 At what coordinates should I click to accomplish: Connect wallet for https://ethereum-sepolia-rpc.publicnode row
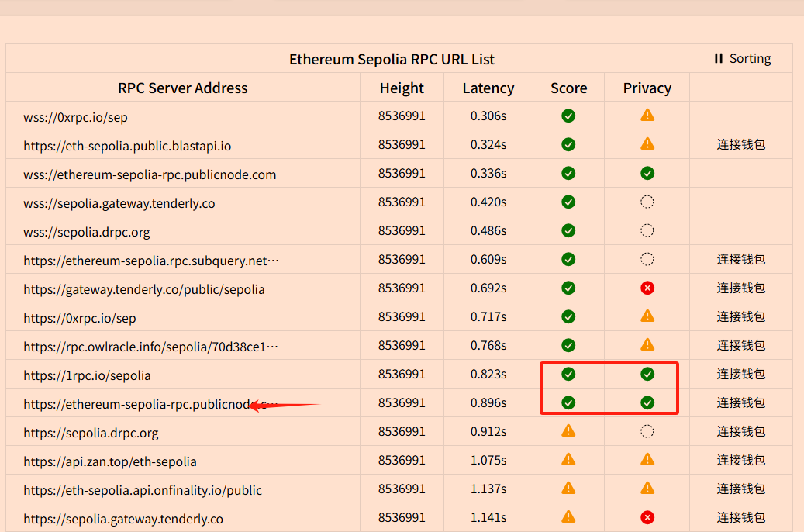741,403
